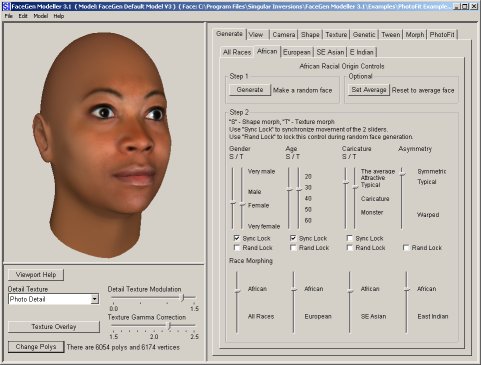Click the Set Average button
This screenshot has height=365, width=481.
coord(369,90)
